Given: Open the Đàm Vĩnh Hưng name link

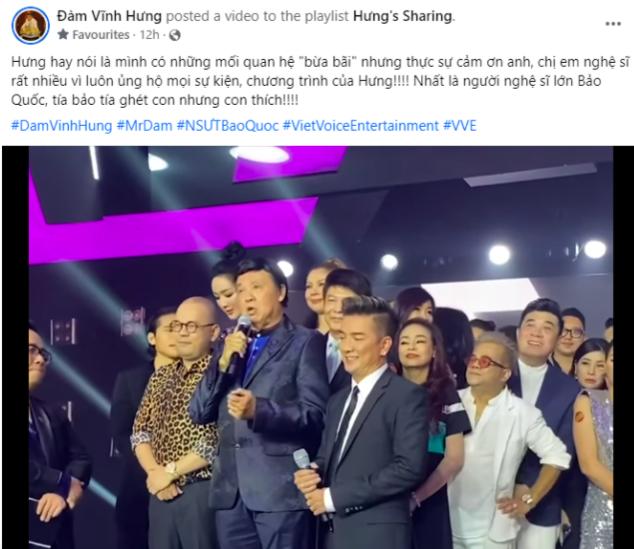Looking at the screenshot, I should click(x=109, y=16).
